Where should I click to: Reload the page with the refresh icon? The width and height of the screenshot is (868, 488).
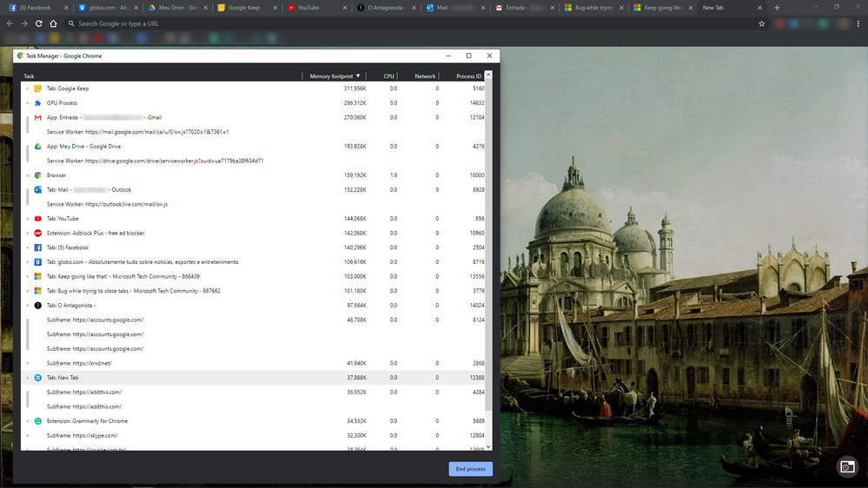(x=39, y=23)
